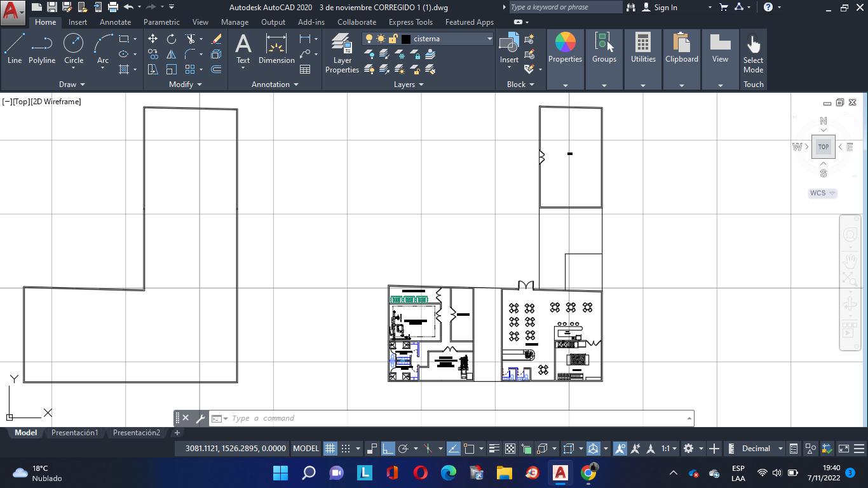Activate the Move tool in Modify panel
The image size is (868, 488).
click(153, 39)
